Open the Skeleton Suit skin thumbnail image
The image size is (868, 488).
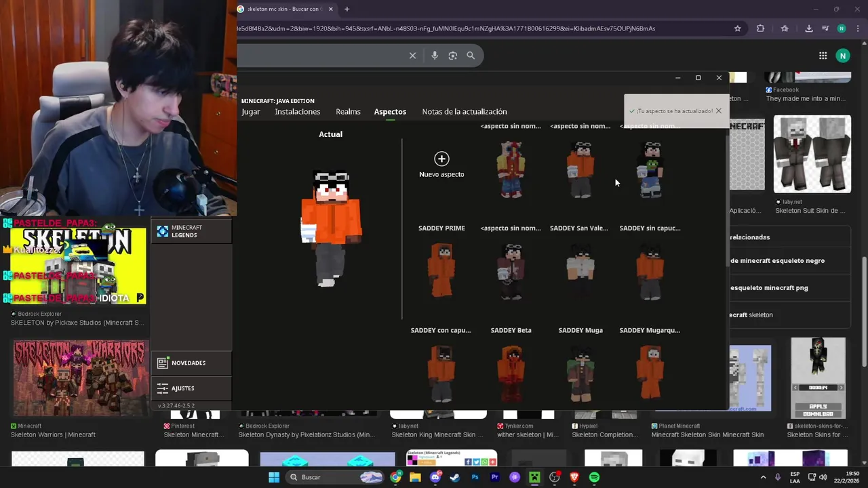(812, 154)
